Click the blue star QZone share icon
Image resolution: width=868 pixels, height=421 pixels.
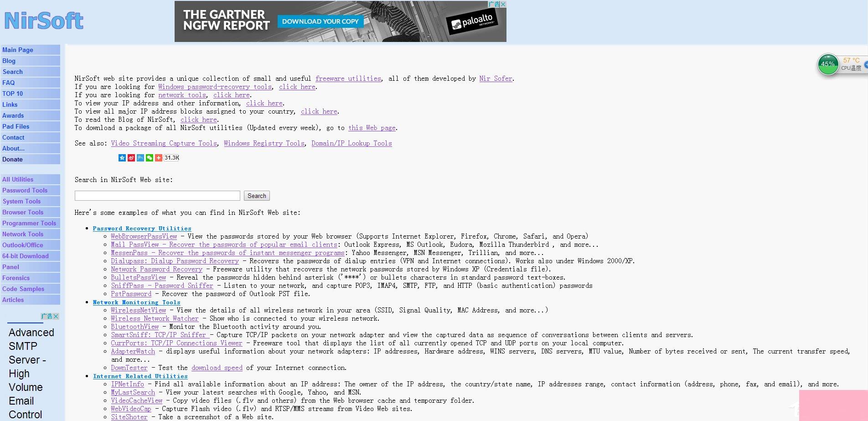click(122, 158)
